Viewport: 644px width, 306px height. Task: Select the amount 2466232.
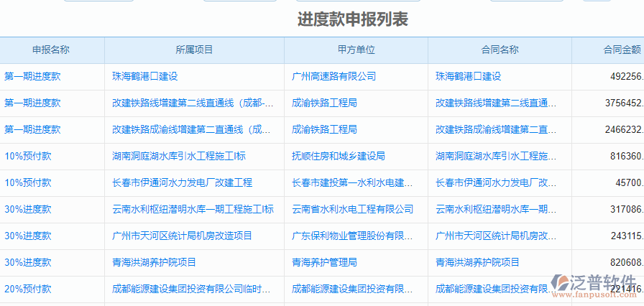[624, 130]
